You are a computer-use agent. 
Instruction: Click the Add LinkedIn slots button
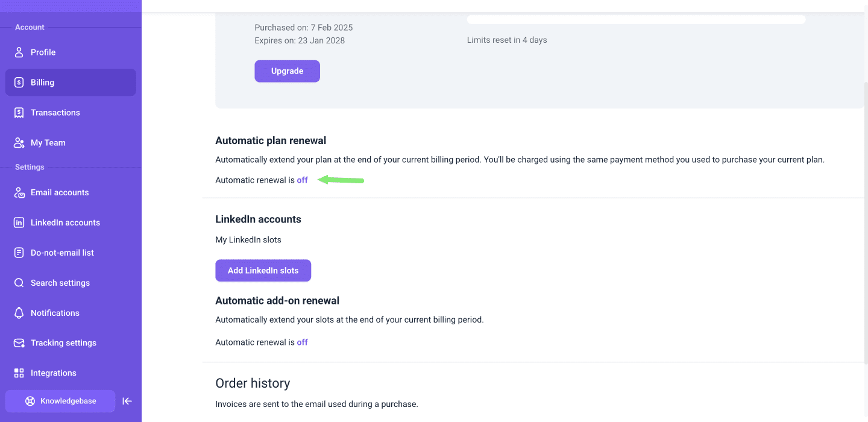tap(263, 271)
